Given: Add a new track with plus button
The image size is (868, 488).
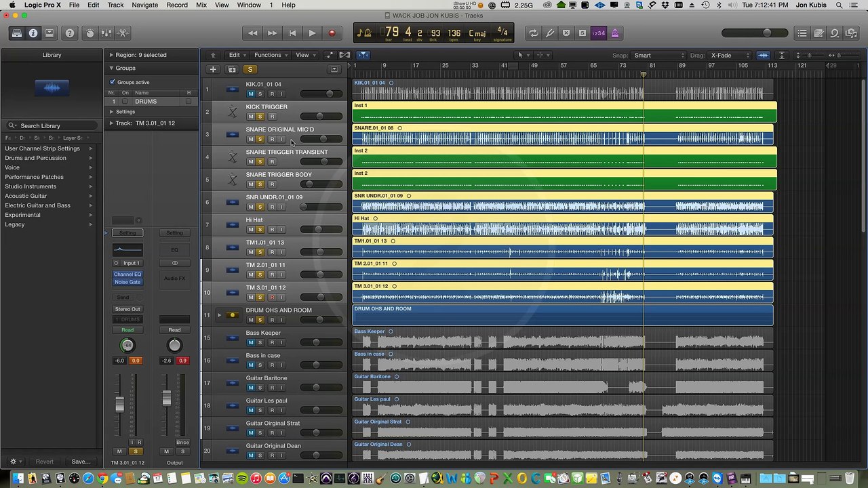Looking at the screenshot, I should [x=213, y=69].
